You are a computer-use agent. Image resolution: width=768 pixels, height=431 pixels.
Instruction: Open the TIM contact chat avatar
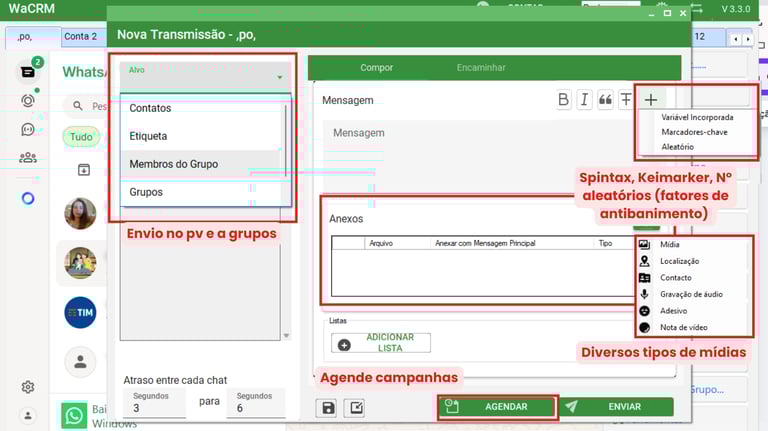(80, 312)
